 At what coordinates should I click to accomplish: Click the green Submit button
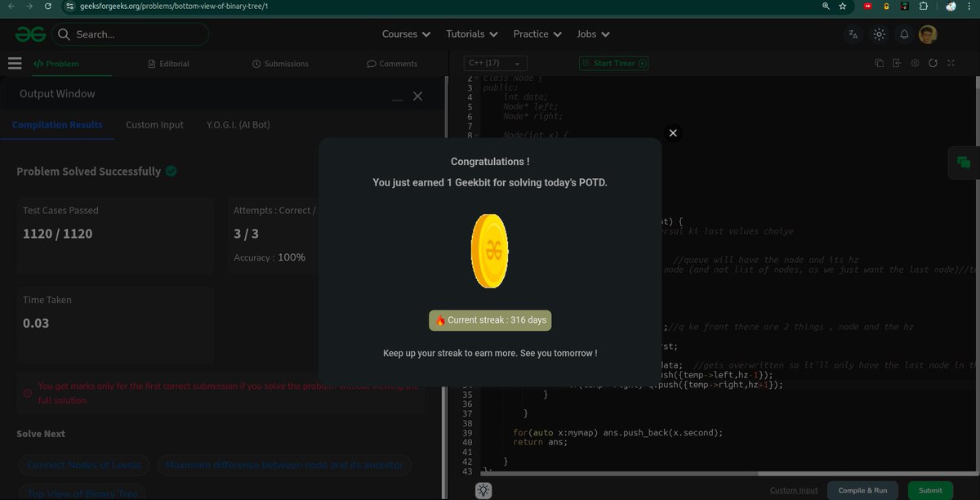(930, 490)
